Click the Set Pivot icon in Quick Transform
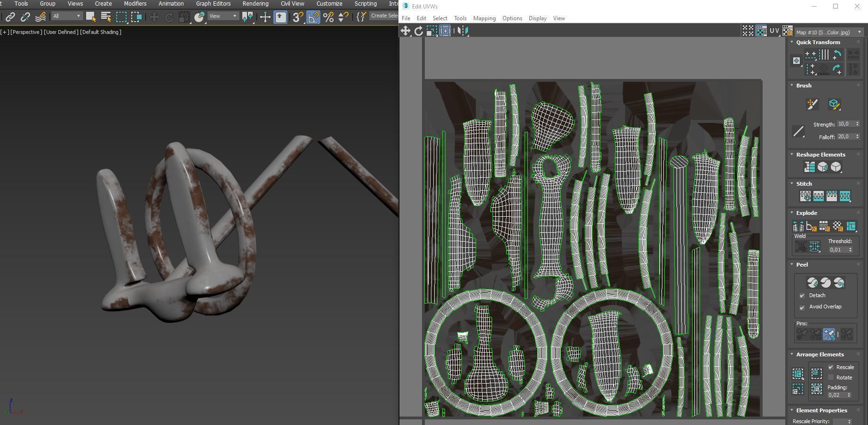 click(x=796, y=61)
